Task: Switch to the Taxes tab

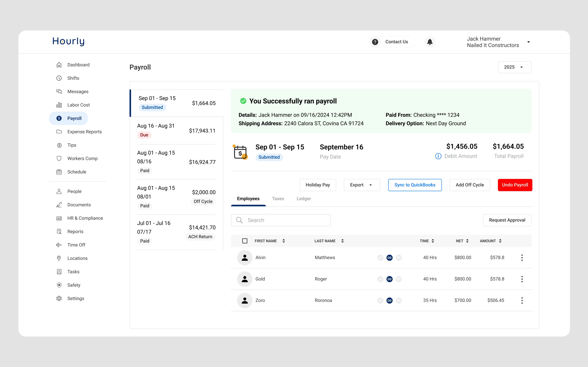Action: click(278, 199)
